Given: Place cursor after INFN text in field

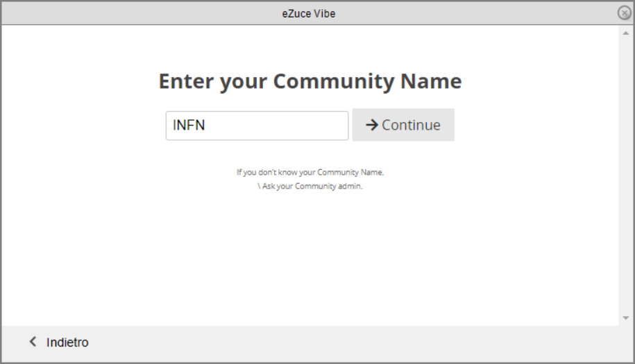Looking at the screenshot, I should 205,125.
